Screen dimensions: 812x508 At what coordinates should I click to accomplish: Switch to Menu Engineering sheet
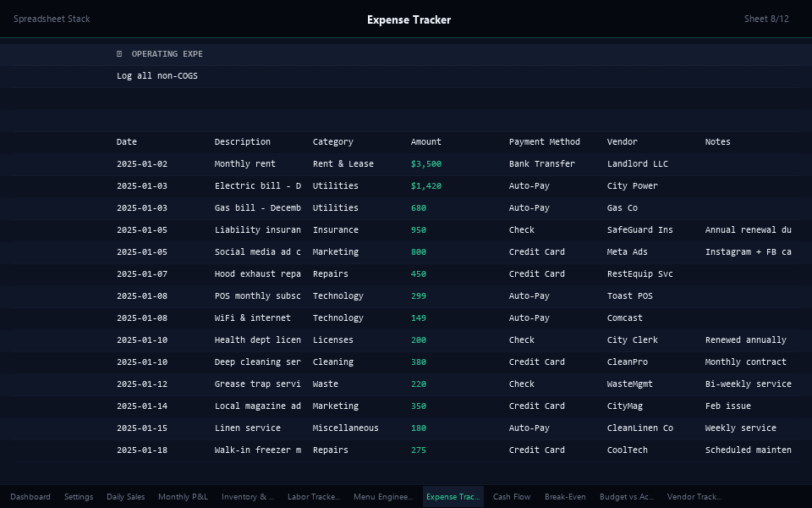coord(382,497)
